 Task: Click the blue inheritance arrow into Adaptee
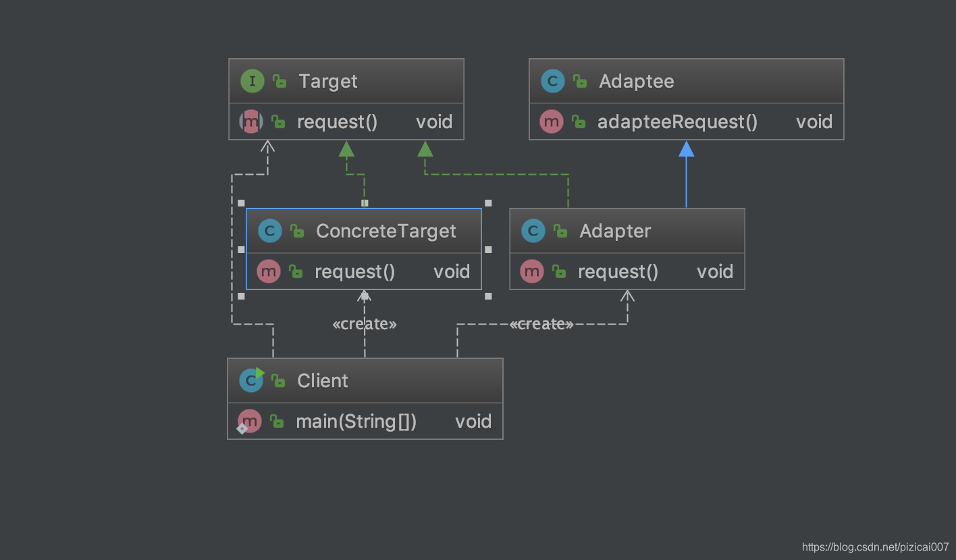click(687, 174)
